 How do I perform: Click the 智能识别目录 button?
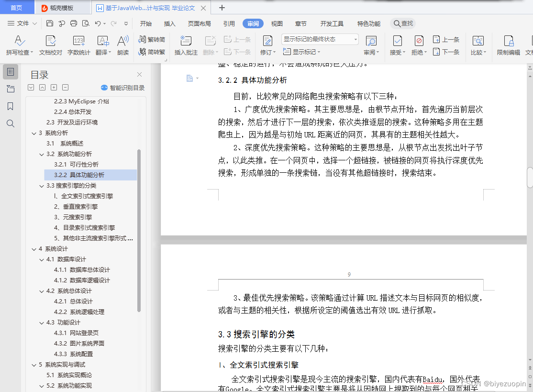tap(123, 87)
